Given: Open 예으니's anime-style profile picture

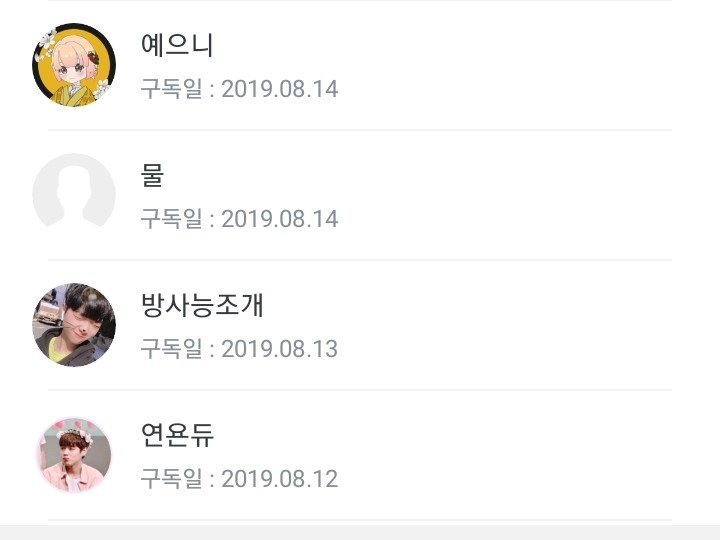Looking at the screenshot, I should [x=74, y=65].
